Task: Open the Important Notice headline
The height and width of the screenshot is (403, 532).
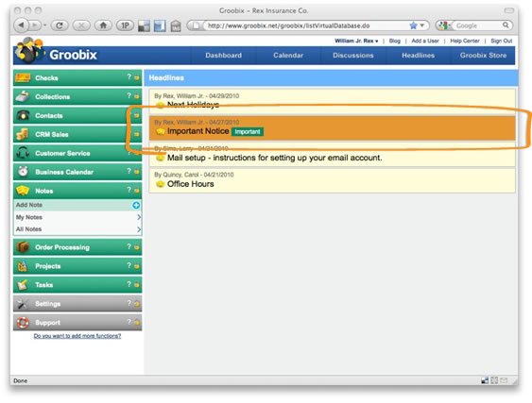Action: (x=197, y=131)
